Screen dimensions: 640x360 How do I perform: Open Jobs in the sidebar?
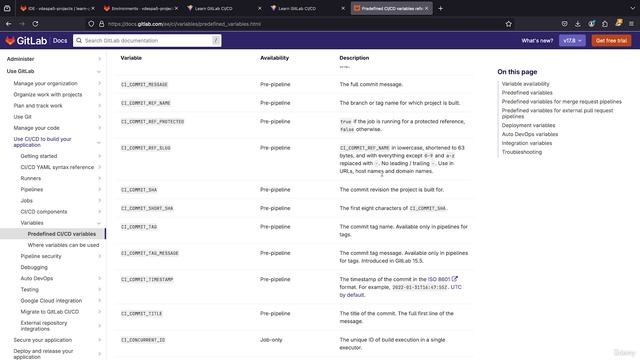[x=27, y=200]
